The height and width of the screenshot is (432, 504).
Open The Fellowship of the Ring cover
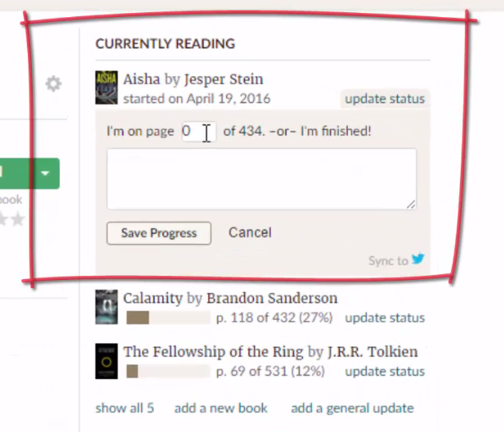[106, 361]
